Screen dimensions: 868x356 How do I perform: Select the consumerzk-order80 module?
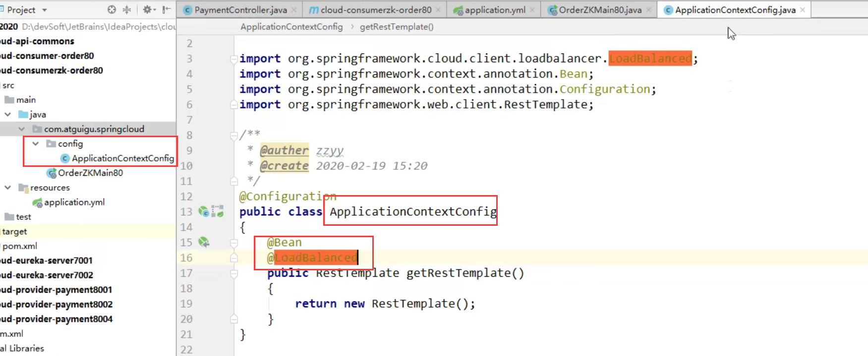(52, 70)
